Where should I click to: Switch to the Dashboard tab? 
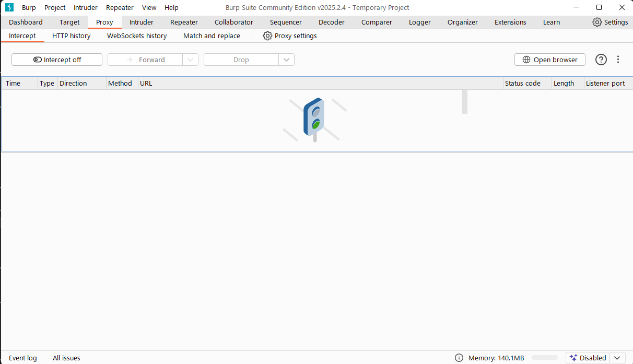point(26,22)
